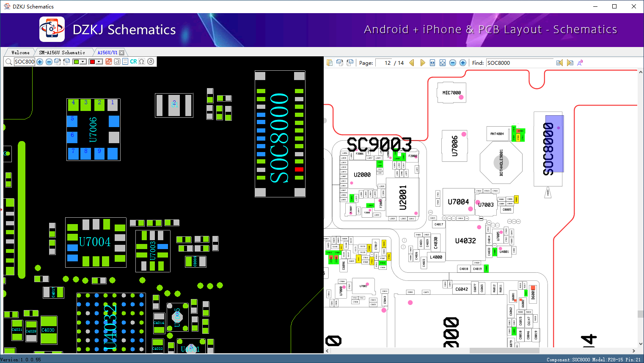
Task: Open the red color dropdown arrow
Action: coord(99,62)
